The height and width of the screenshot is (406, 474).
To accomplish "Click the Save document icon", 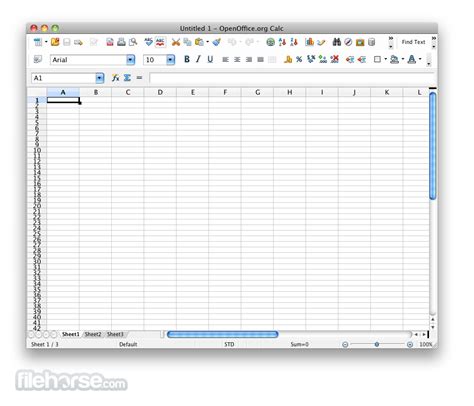I will [67, 42].
